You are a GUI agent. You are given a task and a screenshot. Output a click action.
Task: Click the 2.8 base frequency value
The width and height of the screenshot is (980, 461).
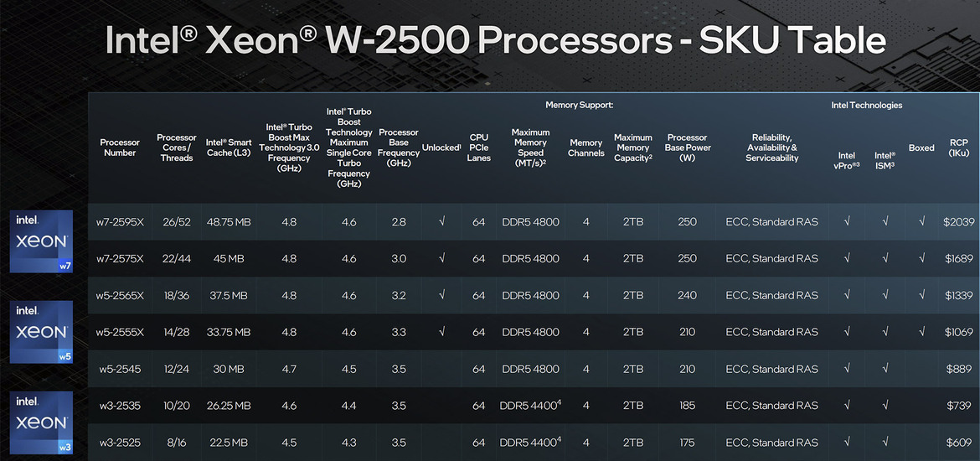pos(399,222)
